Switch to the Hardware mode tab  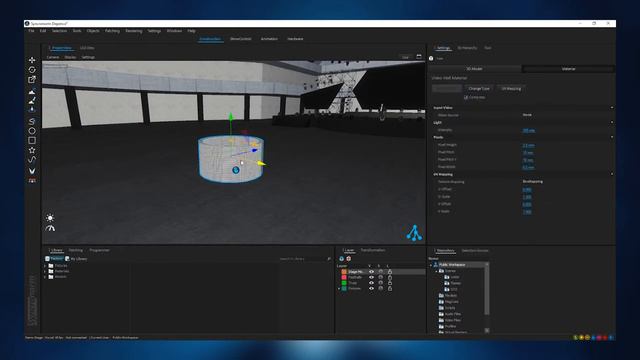click(295, 39)
